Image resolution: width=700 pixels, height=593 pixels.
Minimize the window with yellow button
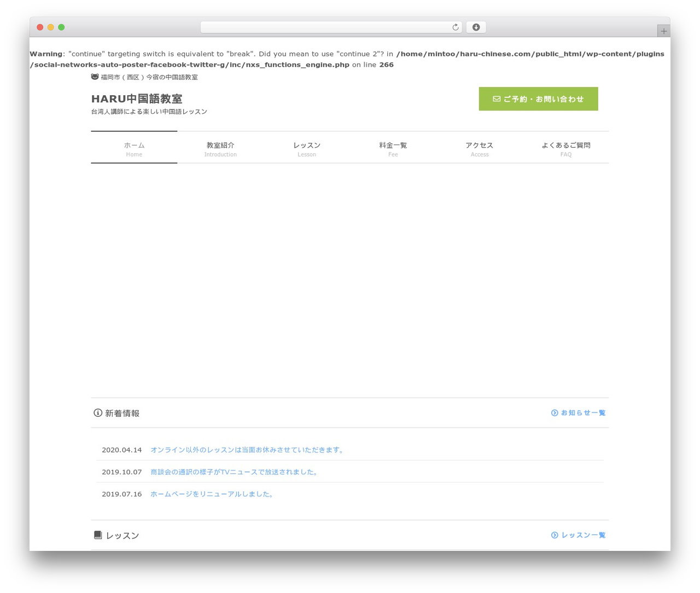click(x=51, y=27)
